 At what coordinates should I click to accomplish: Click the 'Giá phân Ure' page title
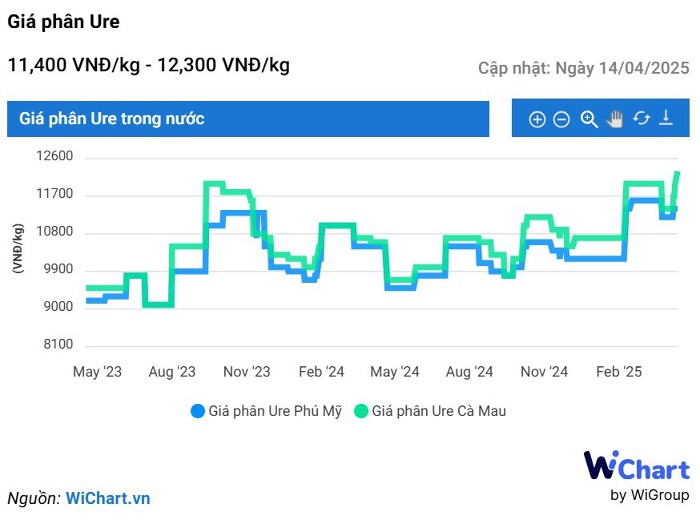click(63, 21)
